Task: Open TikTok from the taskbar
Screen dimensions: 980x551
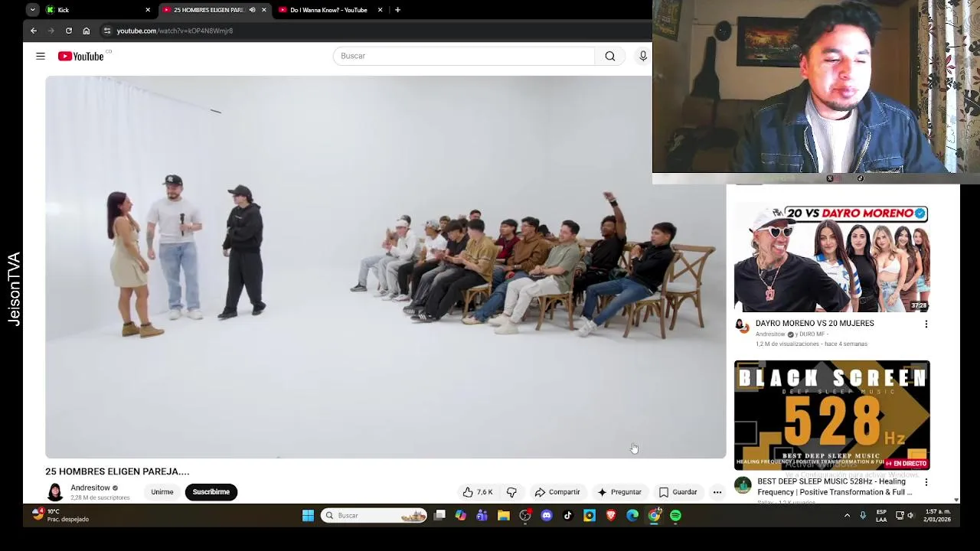Action: [568, 516]
